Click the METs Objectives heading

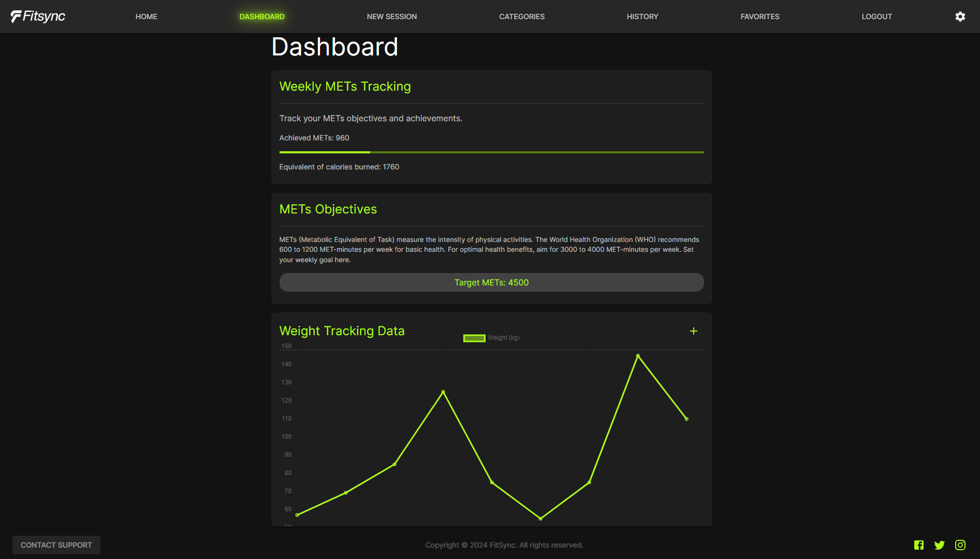(328, 209)
